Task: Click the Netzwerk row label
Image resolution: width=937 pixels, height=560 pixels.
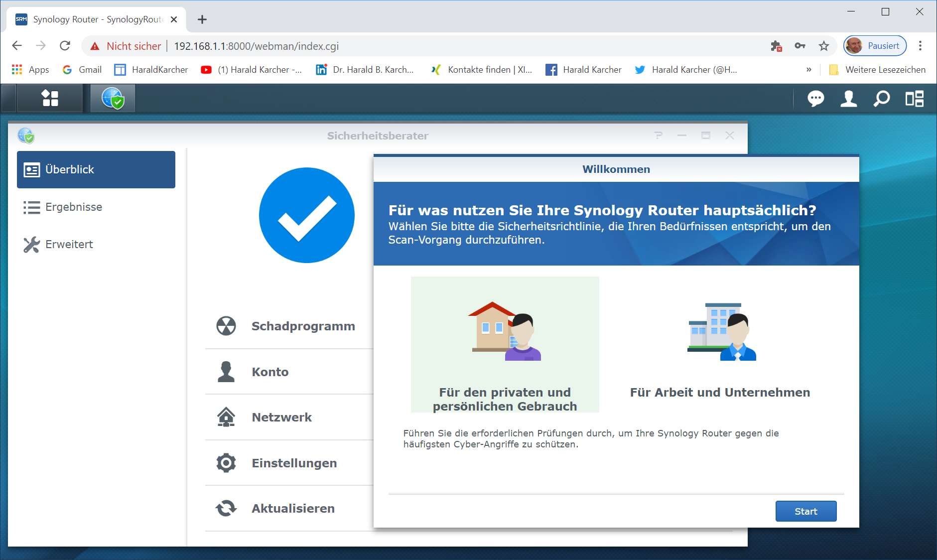Action: tap(282, 417)
